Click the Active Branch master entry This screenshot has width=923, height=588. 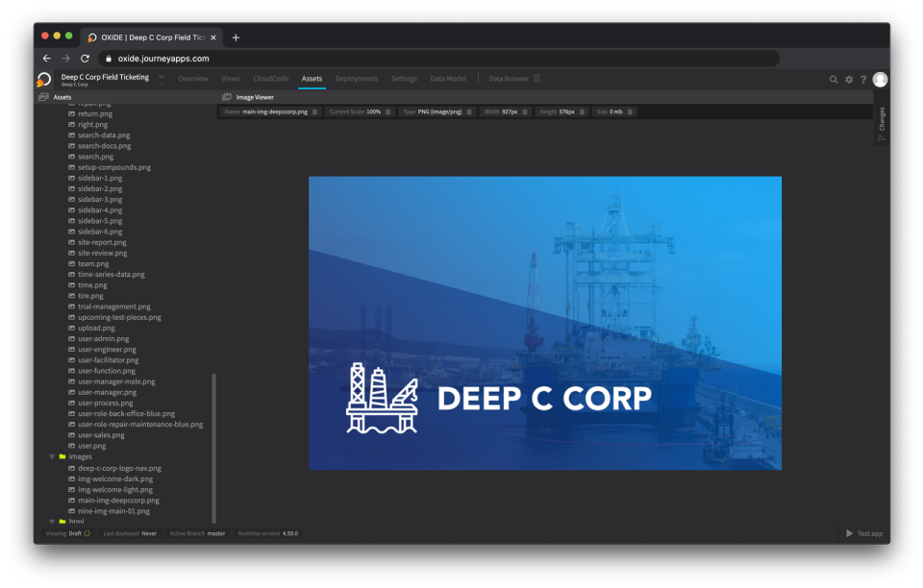click(197, 533)
